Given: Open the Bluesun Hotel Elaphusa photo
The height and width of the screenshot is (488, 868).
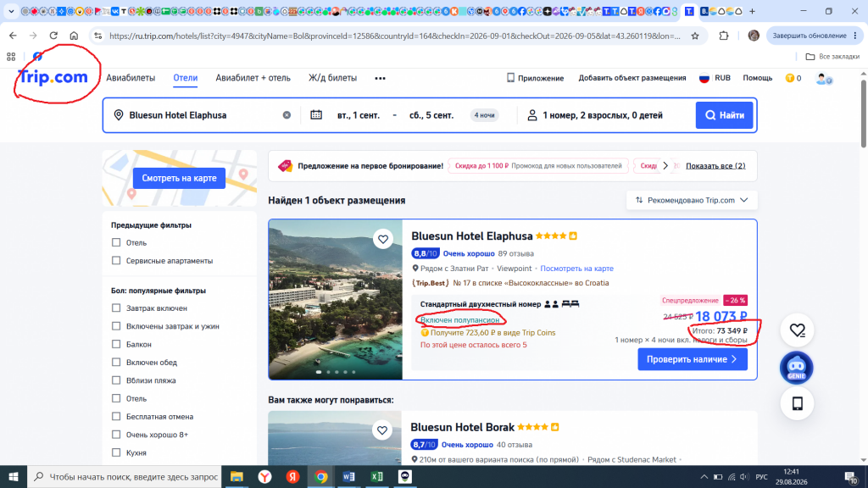Looking at the screenshot, I should click(336, 299).
